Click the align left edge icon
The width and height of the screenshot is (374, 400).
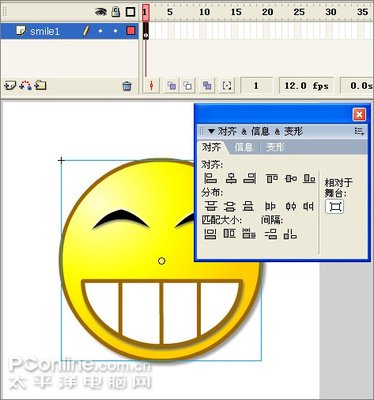point(210,178)
